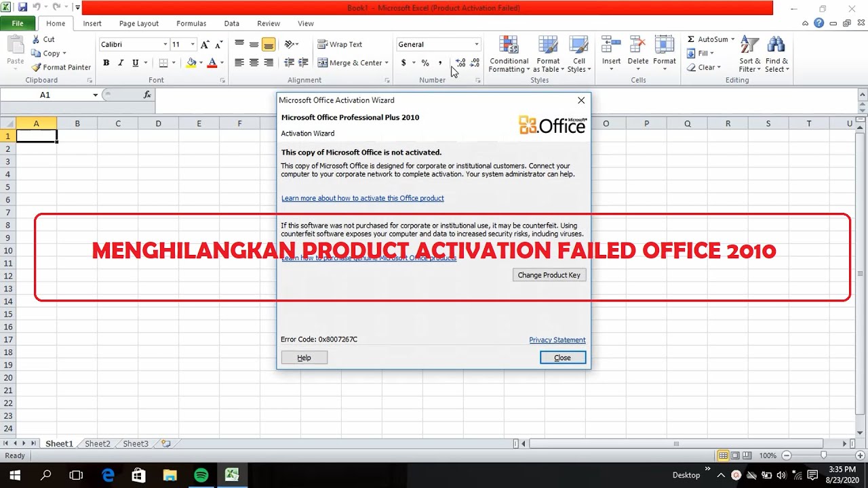Increase Indent in Alignment group
This screenshot has height=488, width=868.
(304, 63)
